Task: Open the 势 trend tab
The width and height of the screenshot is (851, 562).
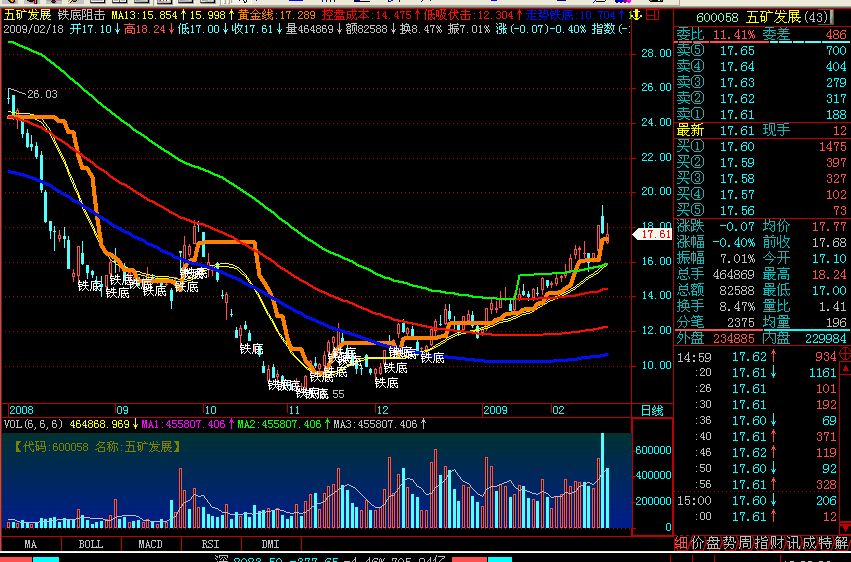Action: [729, 543]
